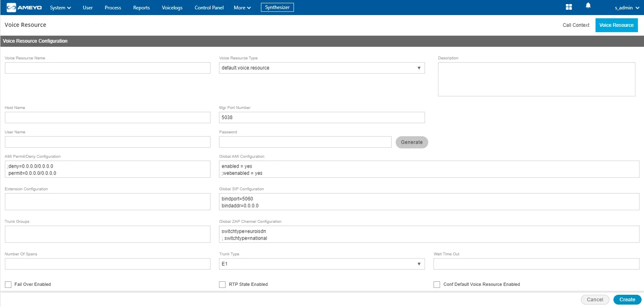
Task: Tick the Fail Over Enabled checkbox
Action: click(8, 285)
